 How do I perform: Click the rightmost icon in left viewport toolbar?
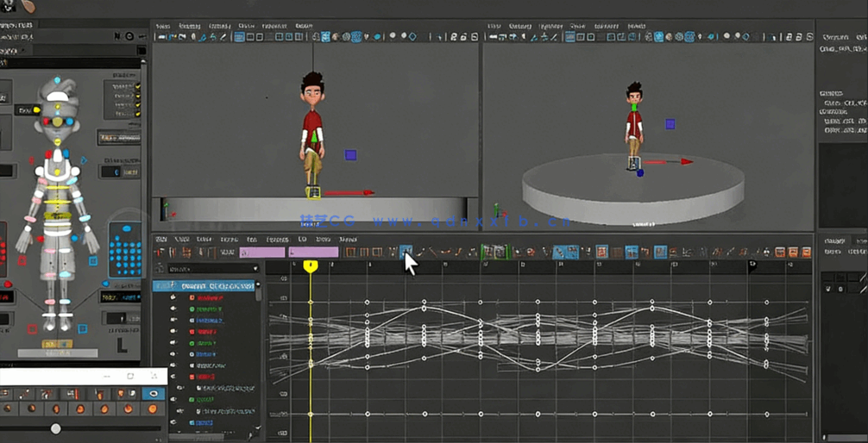point(475,37)
